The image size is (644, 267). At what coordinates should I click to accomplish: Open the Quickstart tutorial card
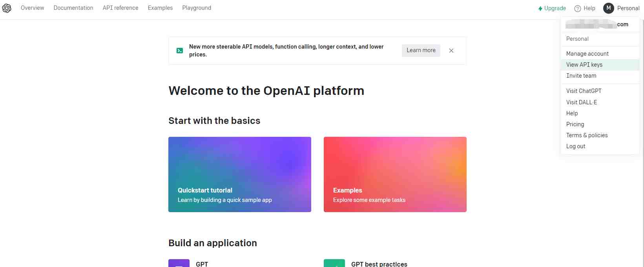tap(240, 174)
